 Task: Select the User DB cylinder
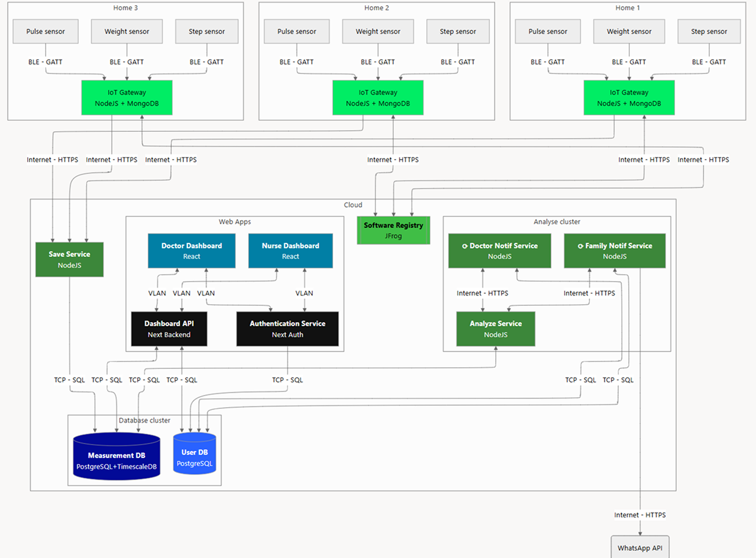[x=194, y=454]
